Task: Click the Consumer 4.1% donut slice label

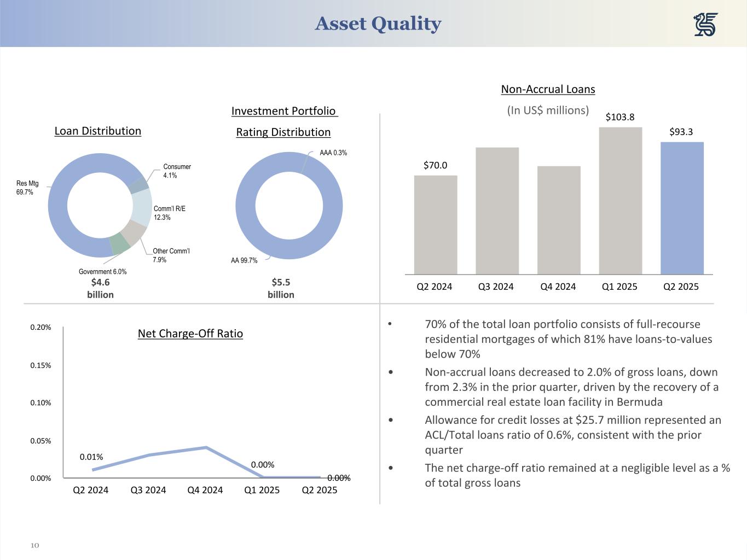Action: (x=177, y=171)
